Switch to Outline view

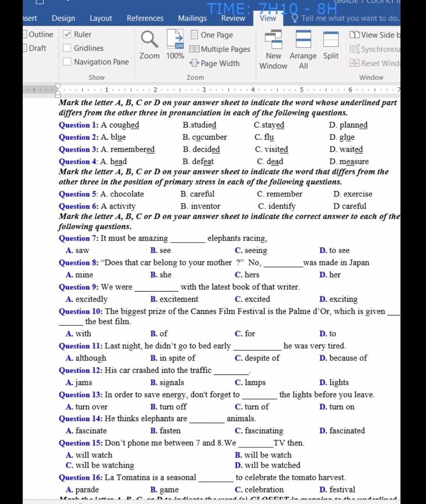tap(38, 35)
